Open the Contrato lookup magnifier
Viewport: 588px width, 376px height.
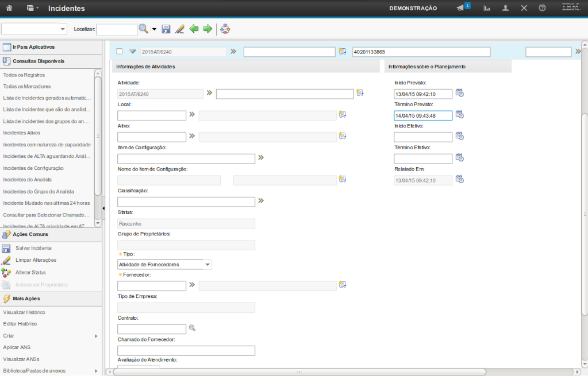pos(193,328)
